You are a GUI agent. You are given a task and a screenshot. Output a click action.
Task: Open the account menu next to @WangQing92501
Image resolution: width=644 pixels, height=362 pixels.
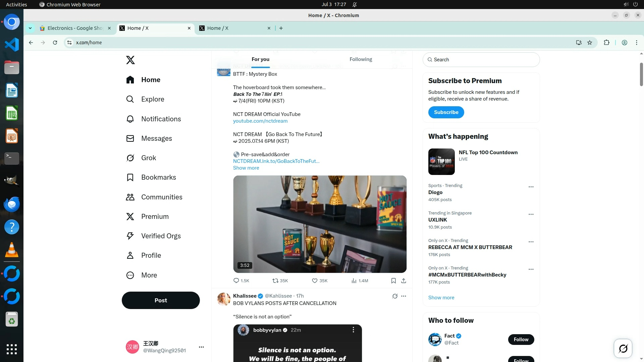[201, 347]
